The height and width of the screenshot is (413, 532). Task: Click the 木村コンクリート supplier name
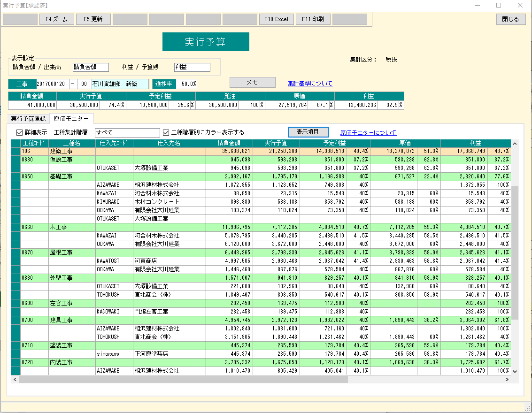pos(170,202)
